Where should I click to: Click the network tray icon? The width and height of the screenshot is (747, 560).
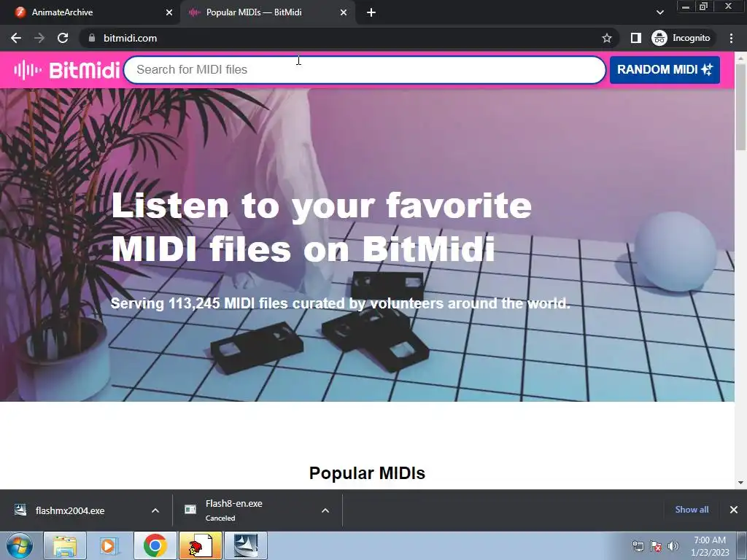click(638, 546)
